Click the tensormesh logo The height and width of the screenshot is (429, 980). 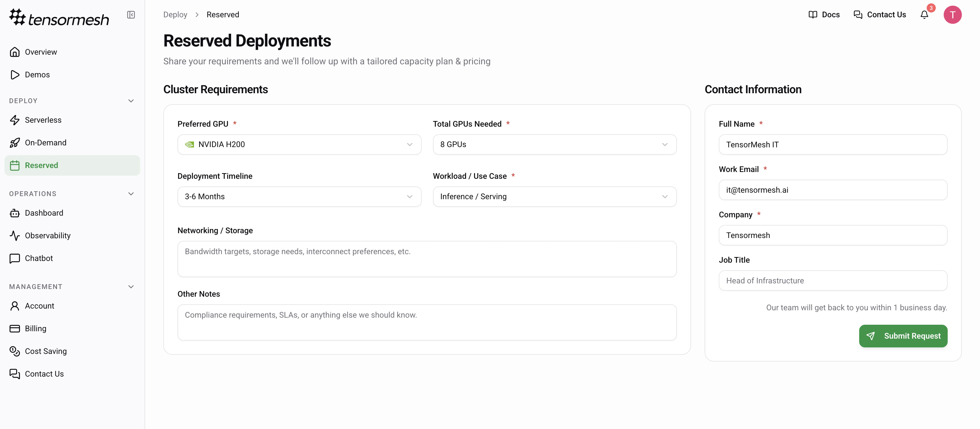click(59, 18)
